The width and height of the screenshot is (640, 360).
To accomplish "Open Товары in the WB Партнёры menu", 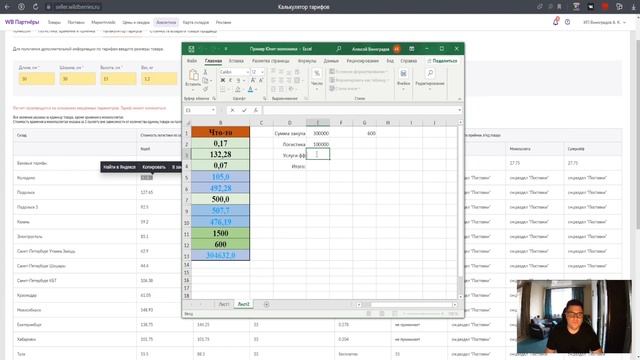I will pyautogui.click(x=54, y=22).
